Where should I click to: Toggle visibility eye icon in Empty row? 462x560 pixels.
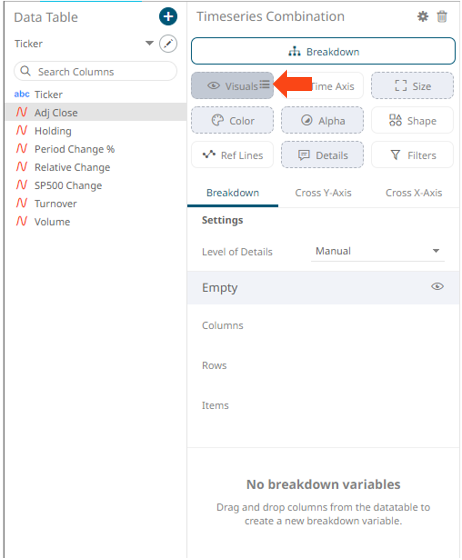point(437,287)
